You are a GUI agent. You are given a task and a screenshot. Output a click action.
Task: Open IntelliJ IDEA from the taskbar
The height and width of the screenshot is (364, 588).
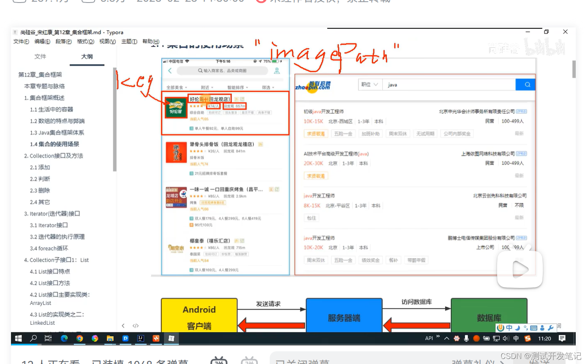(x=140, y=338)
